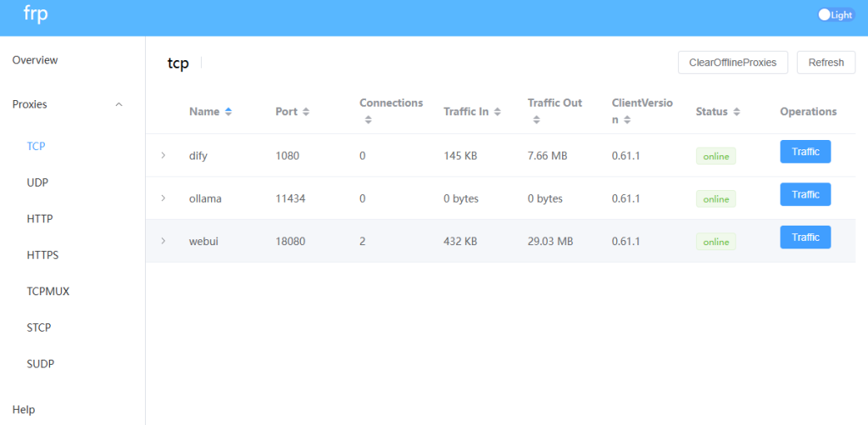Expand the webui proxy row

pos(163,240)
